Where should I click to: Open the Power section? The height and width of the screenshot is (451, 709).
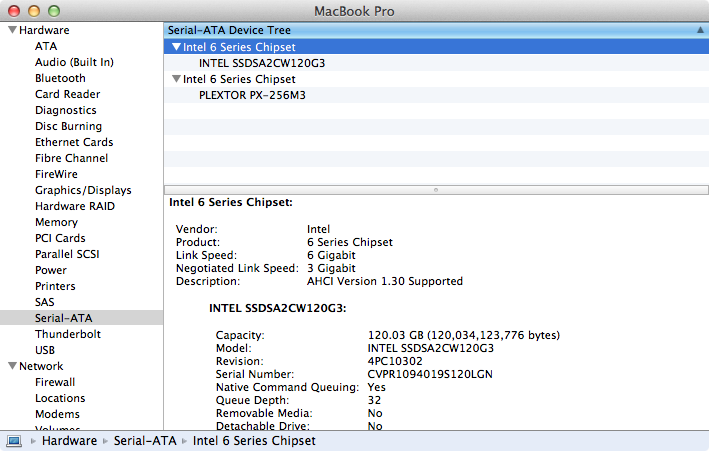point(51,270)
